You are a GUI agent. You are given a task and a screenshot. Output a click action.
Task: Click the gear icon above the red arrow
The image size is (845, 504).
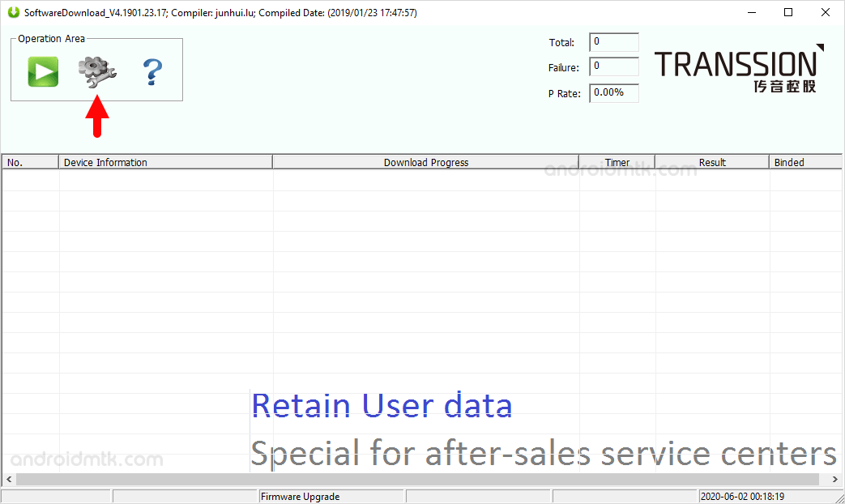point(97,71)
